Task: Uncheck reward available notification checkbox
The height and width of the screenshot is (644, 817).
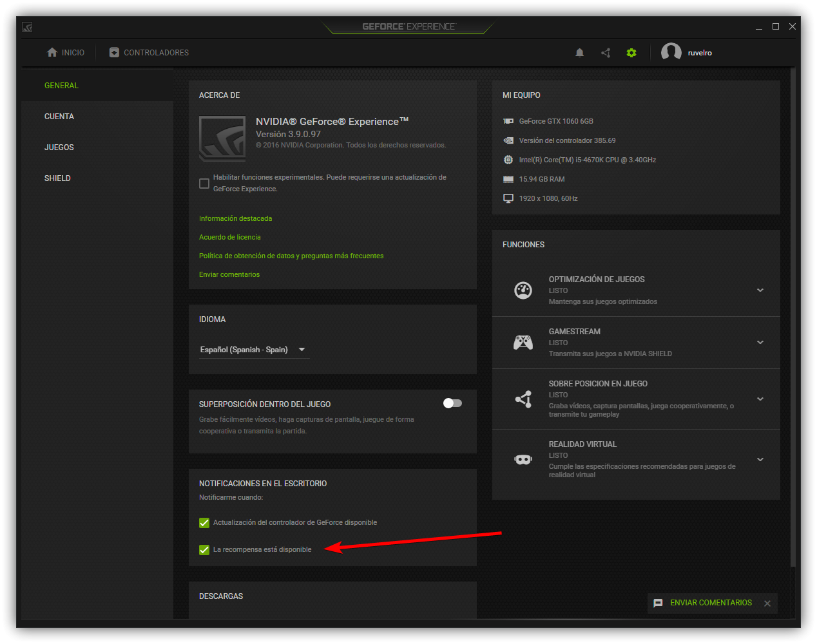Action: [x=204, y=550]
